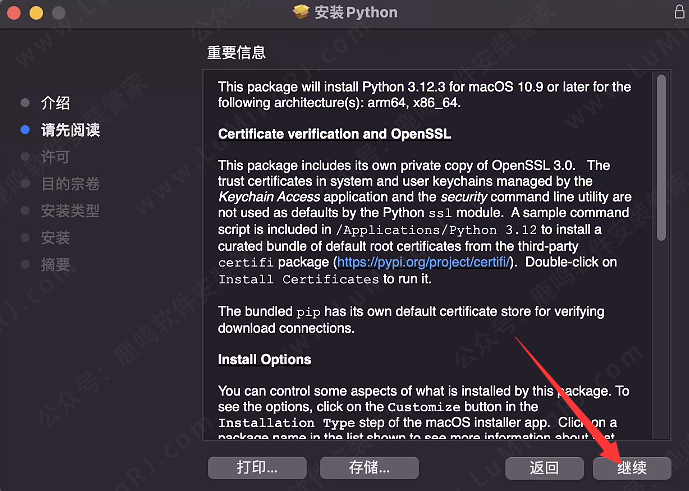Go to the 许可 step in the sidebar
This screenshot has height=491, width=689.
55,157
